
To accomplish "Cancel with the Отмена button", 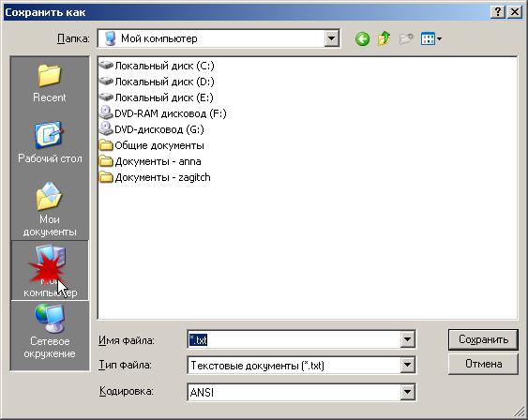I will tap(483, 364).
